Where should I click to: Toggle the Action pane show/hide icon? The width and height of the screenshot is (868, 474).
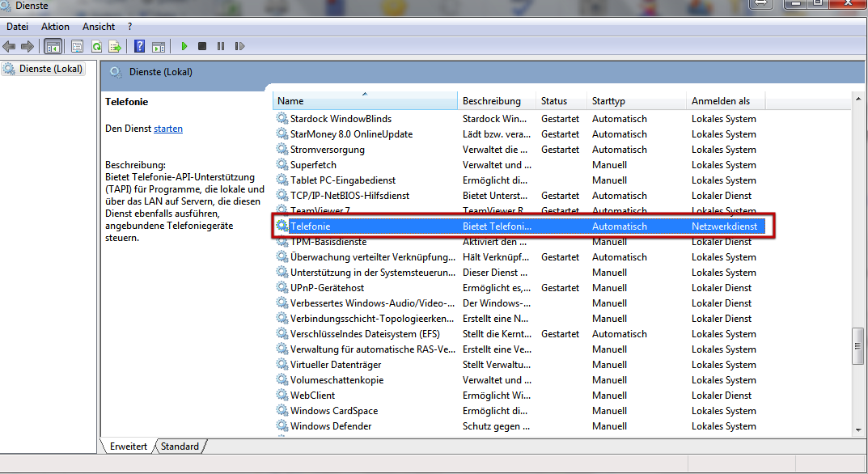pyautogui.click(x=159, y=47)
